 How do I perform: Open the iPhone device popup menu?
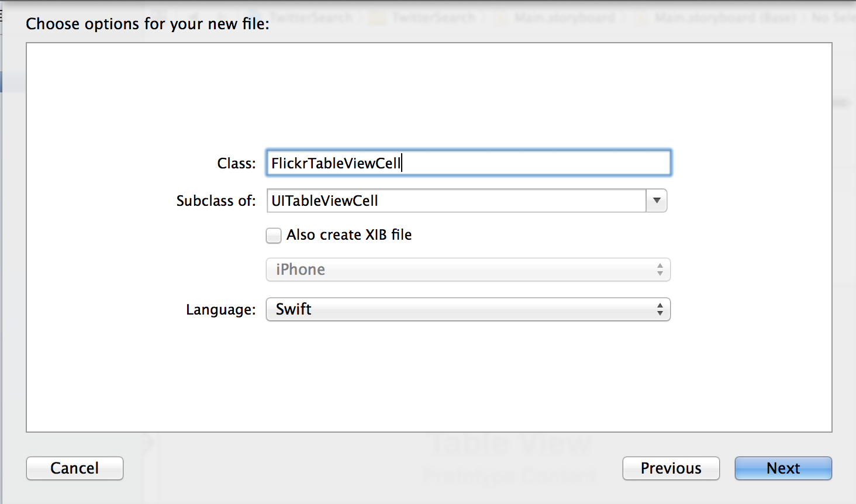pos(468,270)
